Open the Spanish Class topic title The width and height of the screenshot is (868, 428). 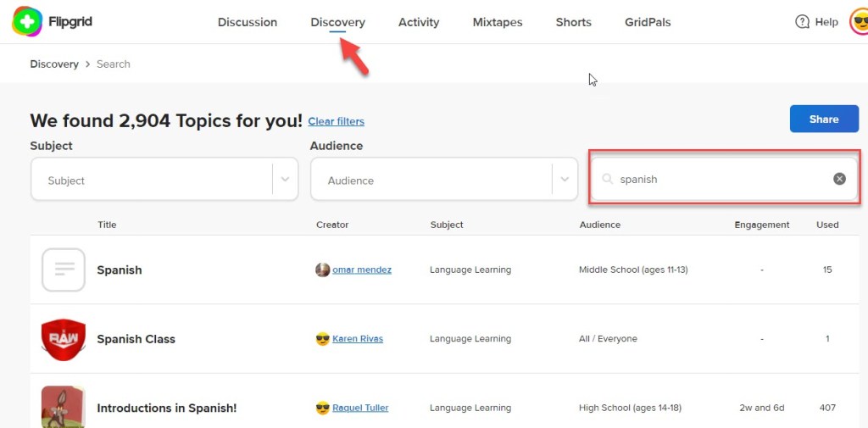[x=136, y=339]
